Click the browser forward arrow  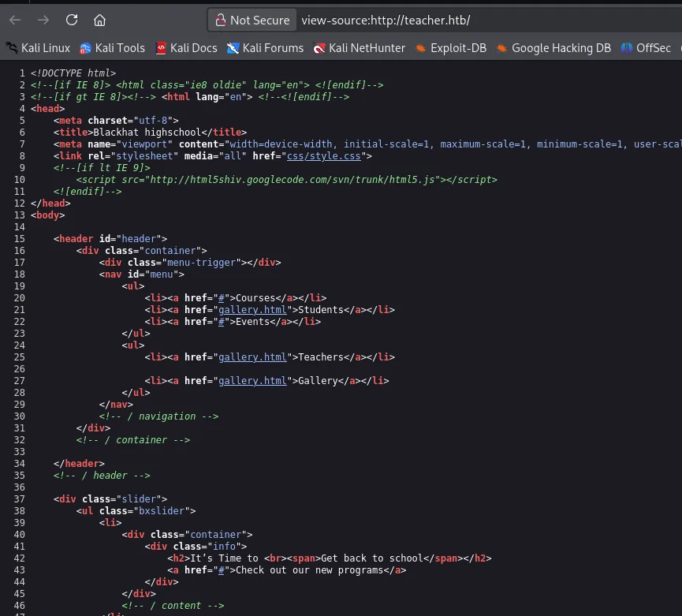[x=43, y=20]
